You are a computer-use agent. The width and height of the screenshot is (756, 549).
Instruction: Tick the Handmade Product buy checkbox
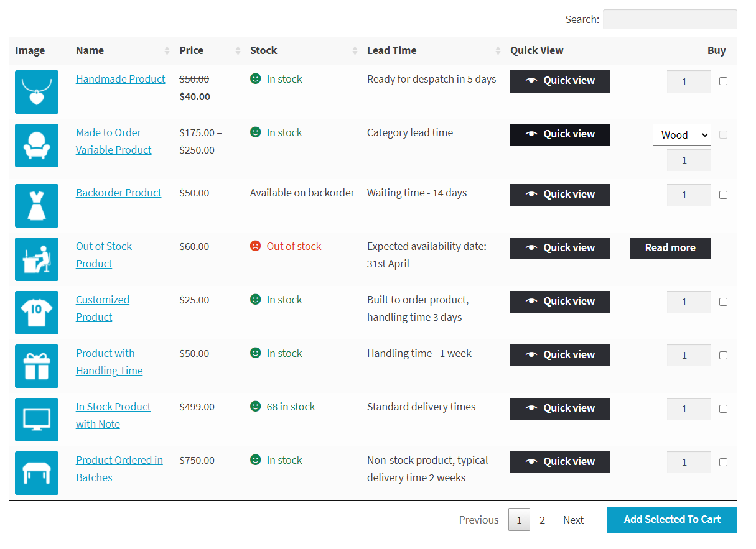tap(723, 81)
